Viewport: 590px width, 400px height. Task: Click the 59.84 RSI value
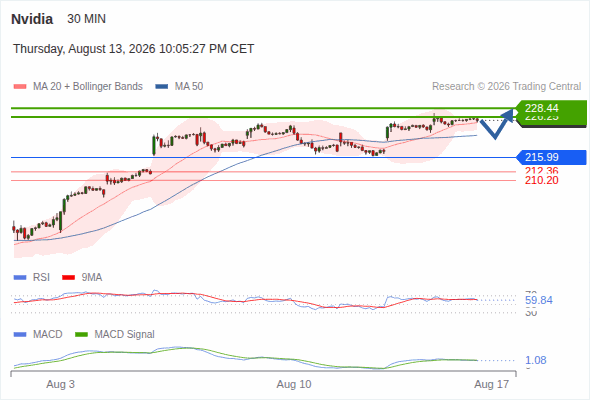pos(539,300)
